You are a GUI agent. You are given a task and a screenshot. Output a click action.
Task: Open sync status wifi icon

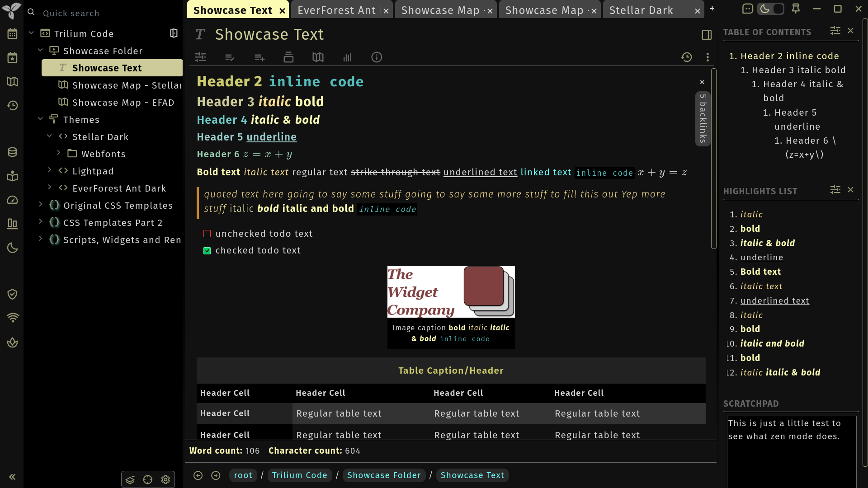pyautogui.click(x=12, y=318)
